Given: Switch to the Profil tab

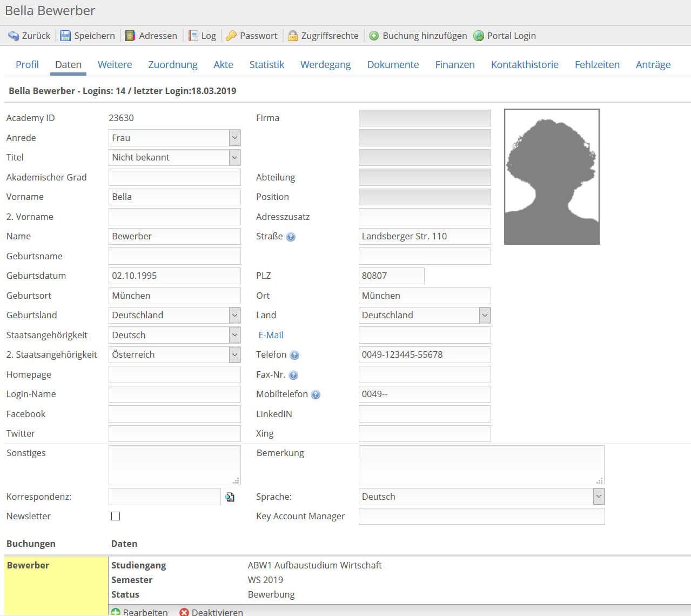Looking at the screenshot, I should [x=27, y=64].
